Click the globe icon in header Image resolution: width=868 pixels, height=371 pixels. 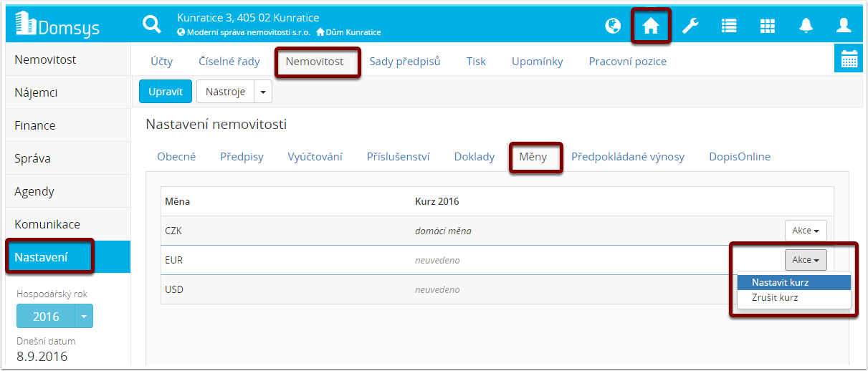pyautogui.click(x=613, y=26)
